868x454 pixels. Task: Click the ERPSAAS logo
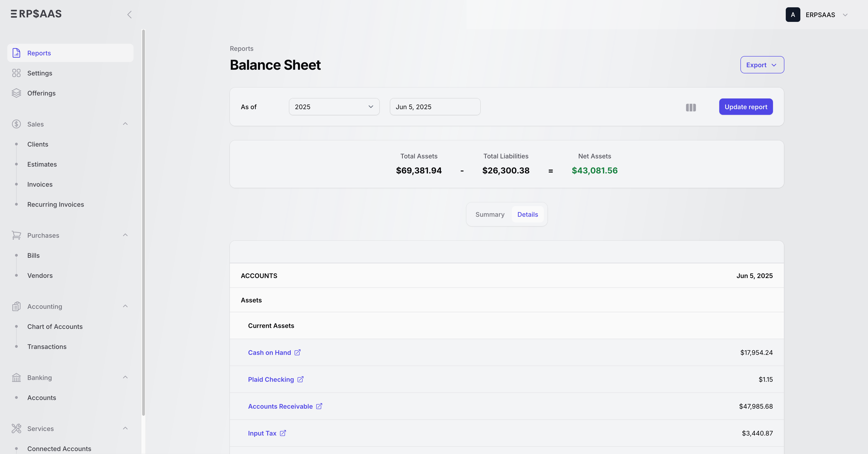tap(36, 14)
